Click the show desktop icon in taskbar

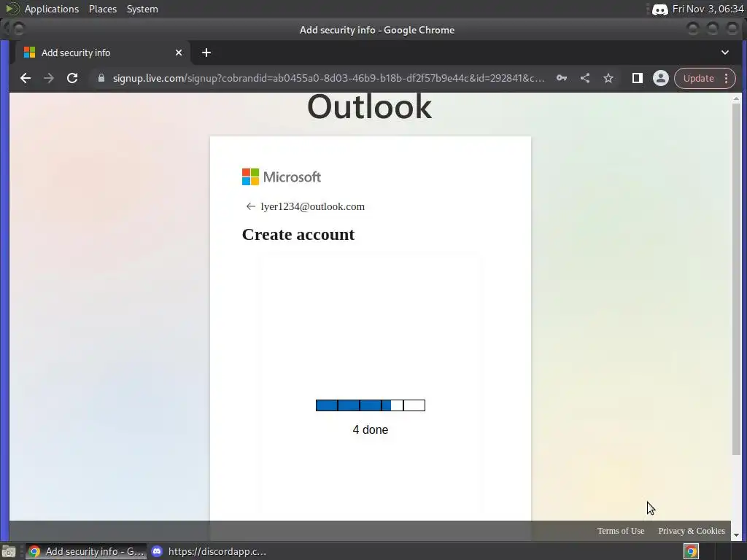(x=9, y=551)
